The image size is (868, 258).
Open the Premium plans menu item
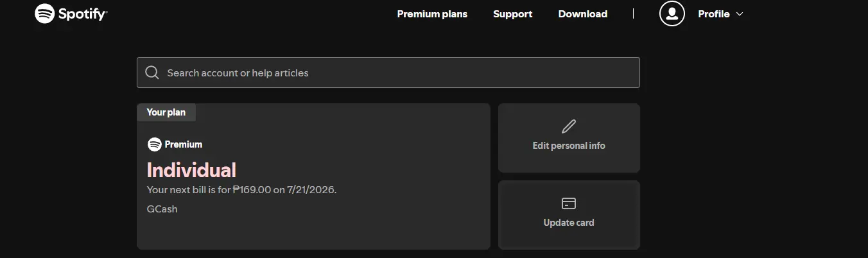[432, 14]
